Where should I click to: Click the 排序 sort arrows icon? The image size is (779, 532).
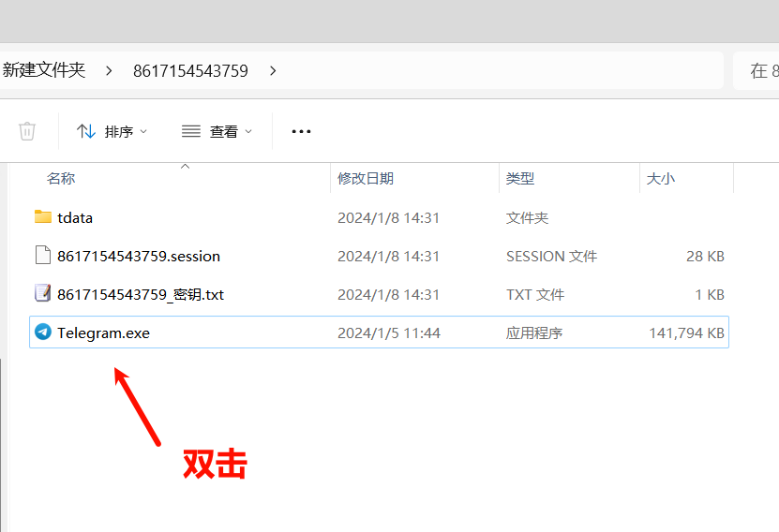[x=86, y=131]
